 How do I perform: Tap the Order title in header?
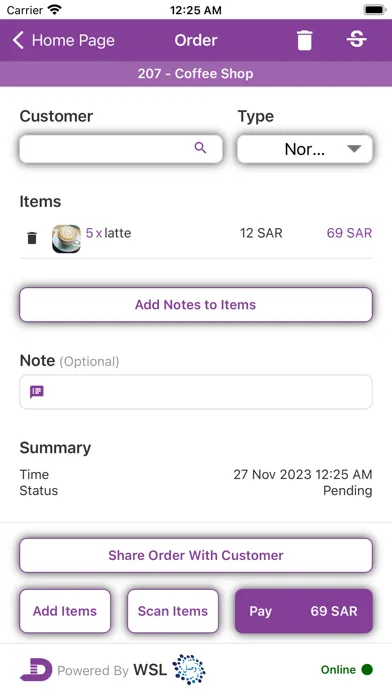click(196, 40)
